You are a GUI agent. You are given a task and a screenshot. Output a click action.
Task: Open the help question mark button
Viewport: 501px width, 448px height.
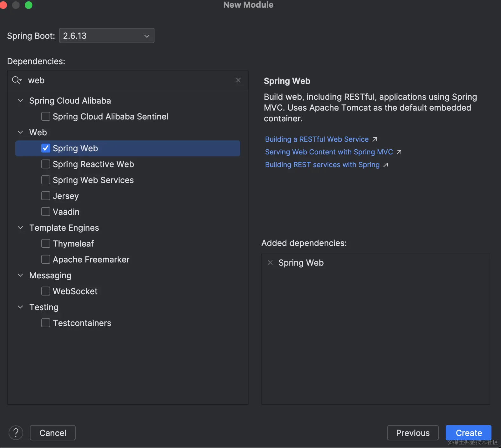pos(16,433)
